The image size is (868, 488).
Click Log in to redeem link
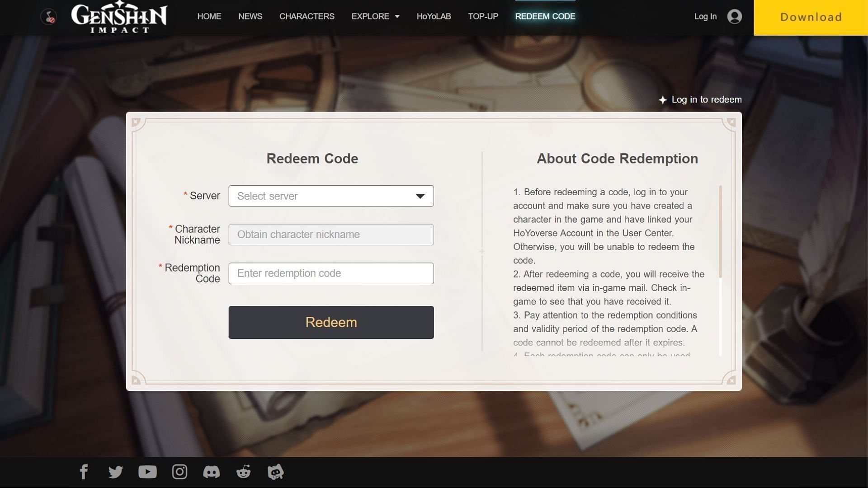pyautogui.click(x=700, y=99)
